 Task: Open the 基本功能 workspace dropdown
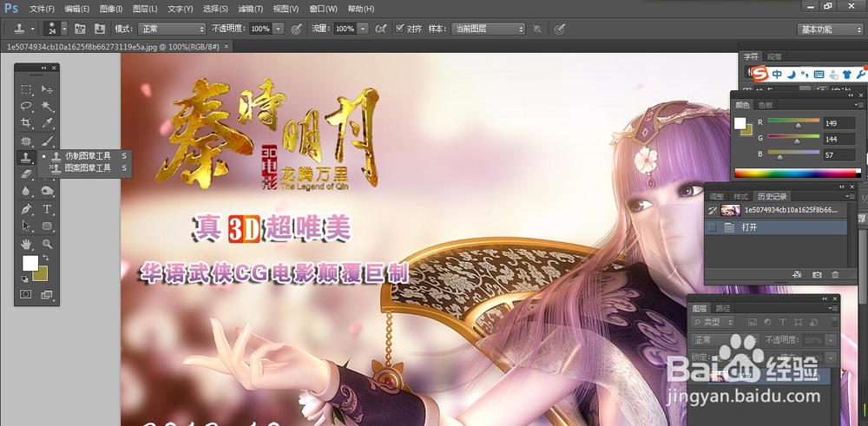831,29
